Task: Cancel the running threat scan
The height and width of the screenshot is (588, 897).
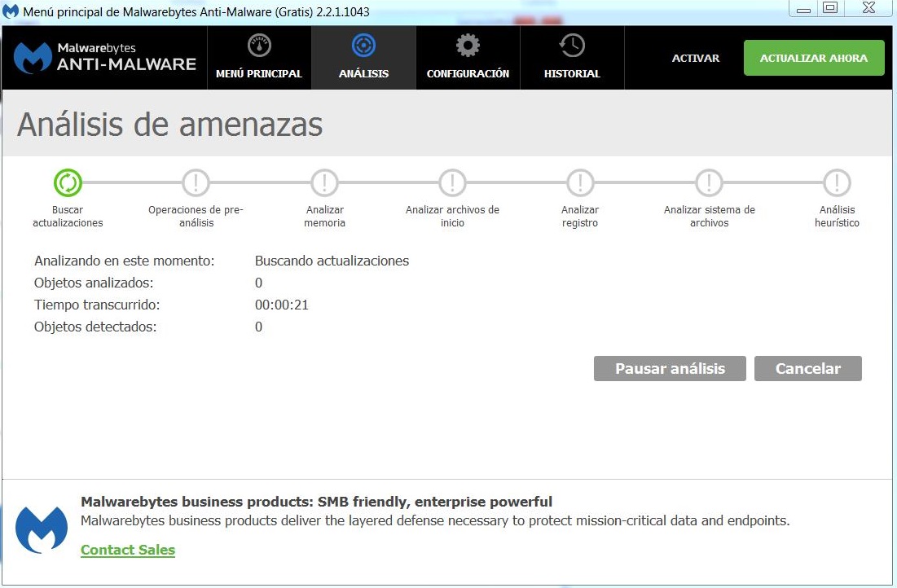Action: (807, 368)
